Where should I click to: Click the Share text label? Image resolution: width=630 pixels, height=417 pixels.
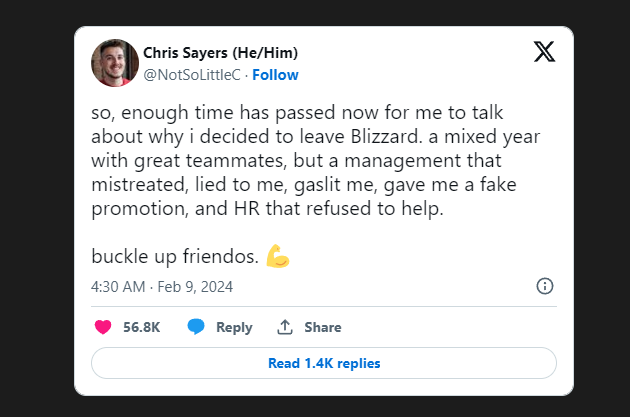click(x=322, y=327)
